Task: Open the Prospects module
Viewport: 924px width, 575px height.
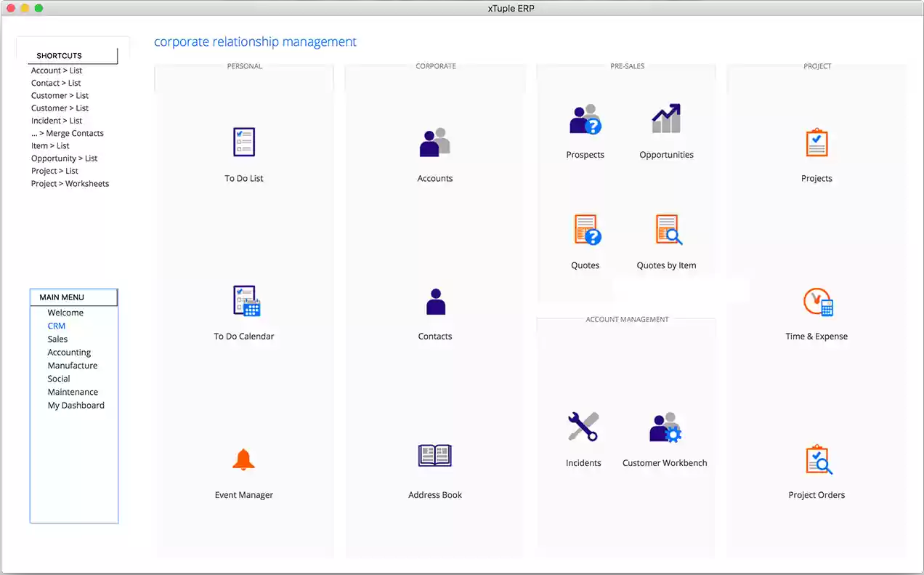Action: [x=585, y=118]
